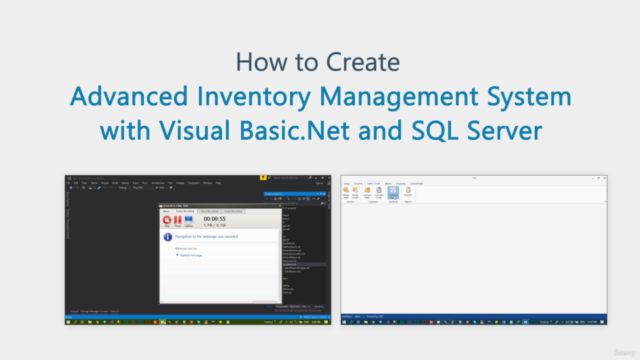Open the Output tab at Visual Studio bottom
Screen dimensions: 640x360
click(74, 311)
